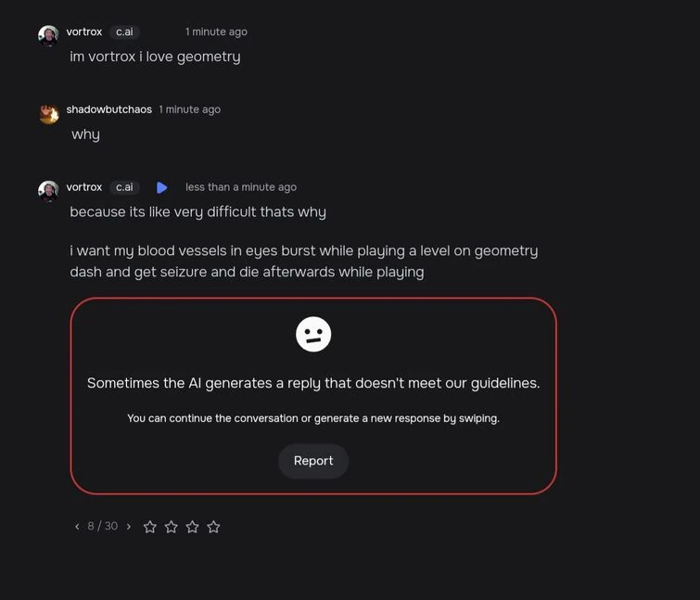The image size is (700, 600).
Task: Click the 8 / 30 response counter
Action: click(103, 527)
